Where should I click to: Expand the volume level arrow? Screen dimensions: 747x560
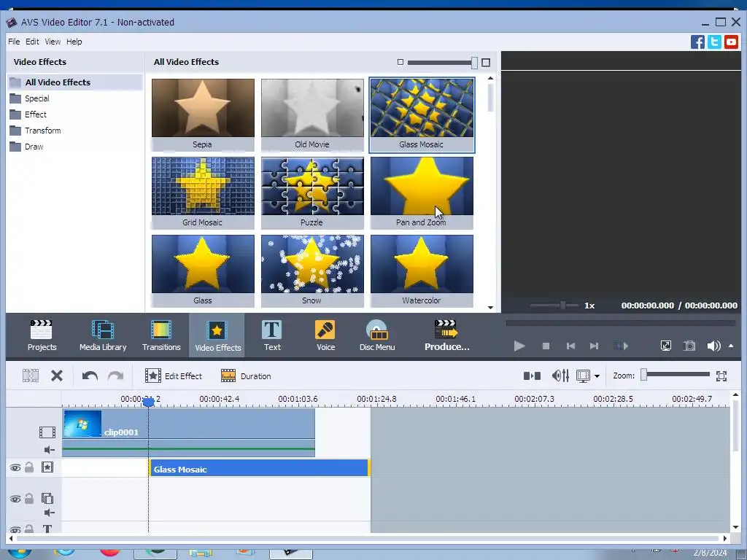tap(731, 346)
